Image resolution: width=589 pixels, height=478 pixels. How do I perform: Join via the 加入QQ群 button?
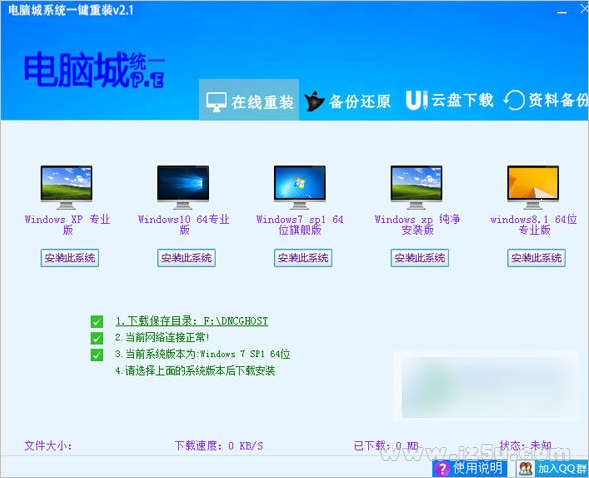553,468
